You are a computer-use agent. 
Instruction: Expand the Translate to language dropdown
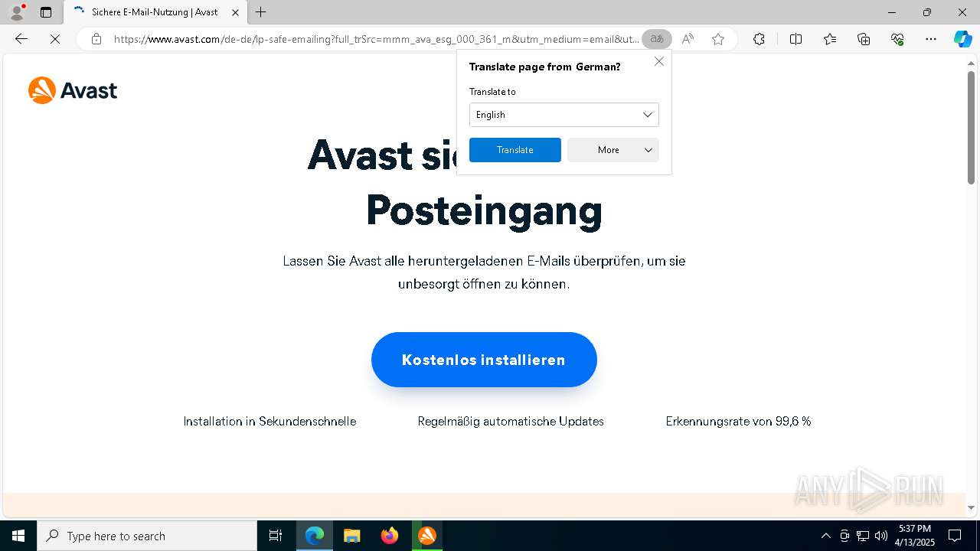click(x=564, y=115)
